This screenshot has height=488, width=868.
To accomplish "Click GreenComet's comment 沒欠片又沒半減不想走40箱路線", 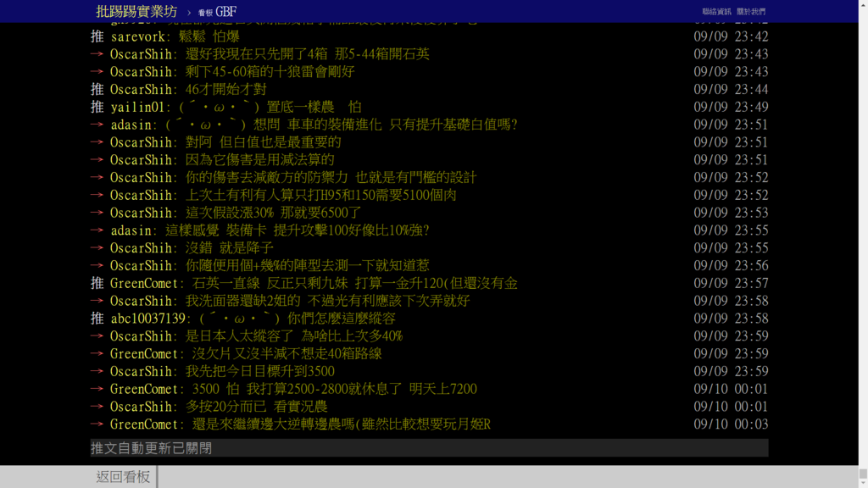I will point(287,353).
